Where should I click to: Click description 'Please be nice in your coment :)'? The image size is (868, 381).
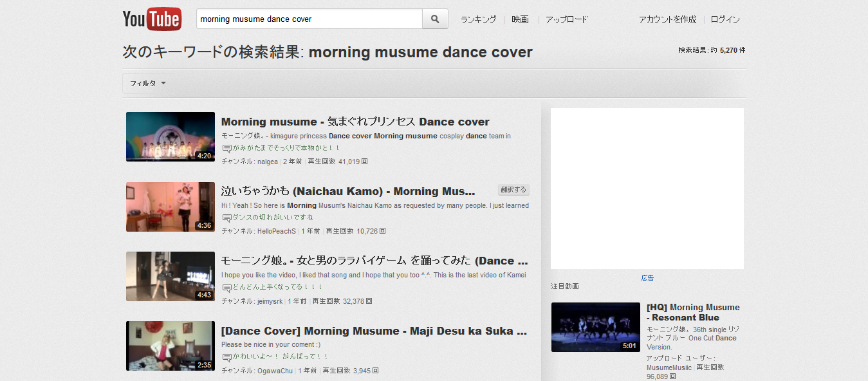pos(271,344)
